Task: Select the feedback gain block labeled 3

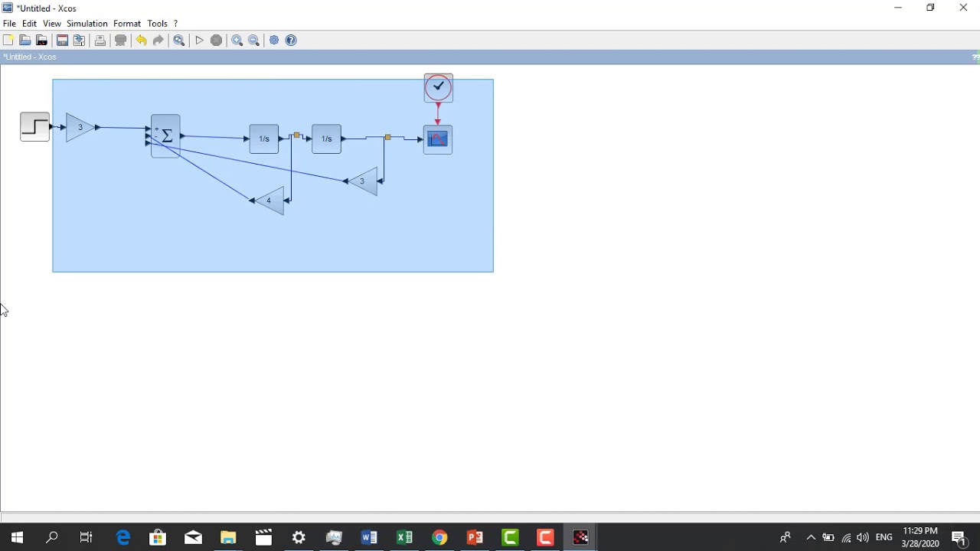Action: tap(363, 181)
